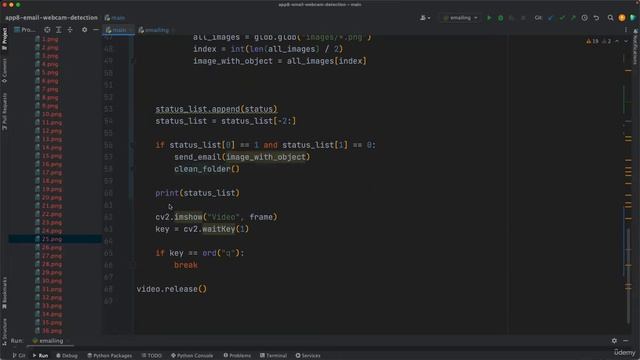The height and width of the screenshot is (360, 640).
Task: Open Debug tool window
Action: pos(67,356)
